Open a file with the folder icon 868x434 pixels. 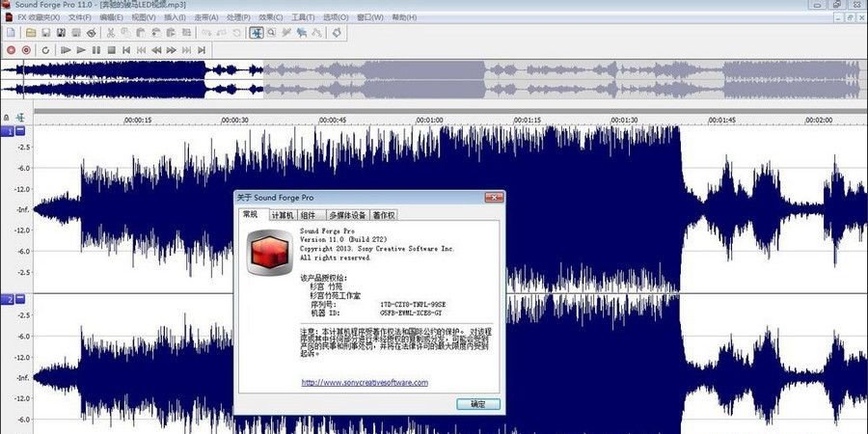pyautogui.click(x=31, y=33)
